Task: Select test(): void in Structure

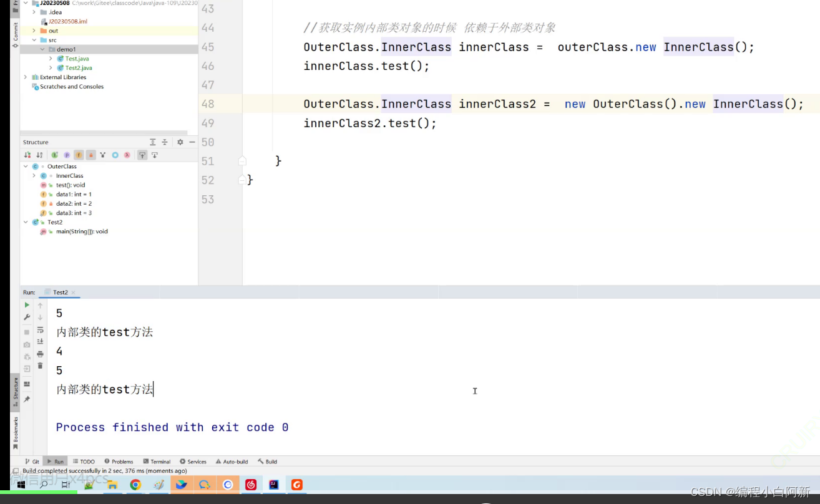Action: click(x=62, y=185)
